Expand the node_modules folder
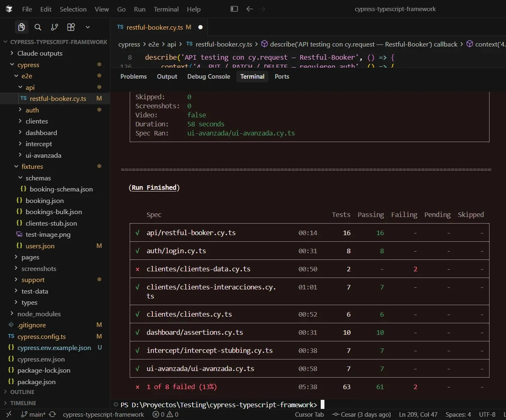This screenshot has height=420, width=506. (x=55, y=314)
